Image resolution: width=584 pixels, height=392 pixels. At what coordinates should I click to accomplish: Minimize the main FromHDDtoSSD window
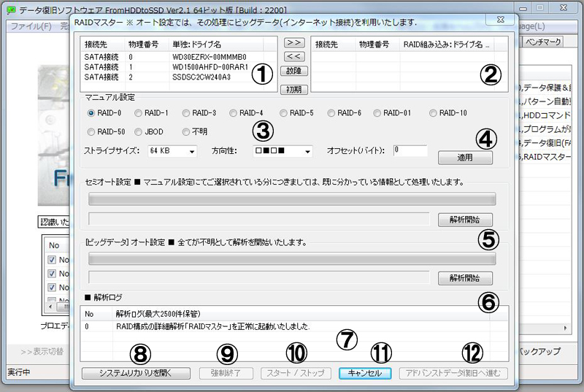(523, 8)
